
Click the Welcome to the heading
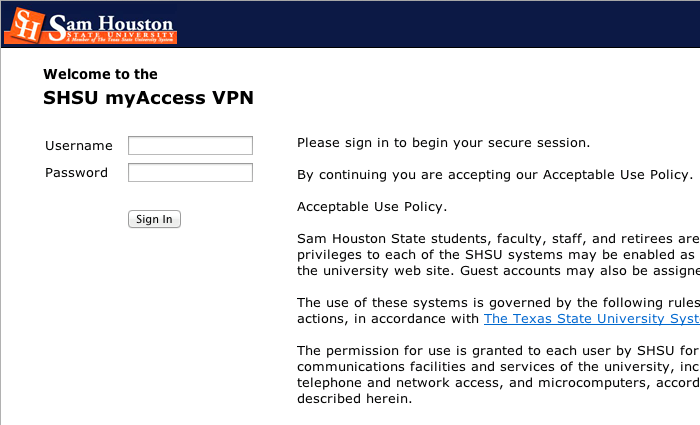click(100, 74)
